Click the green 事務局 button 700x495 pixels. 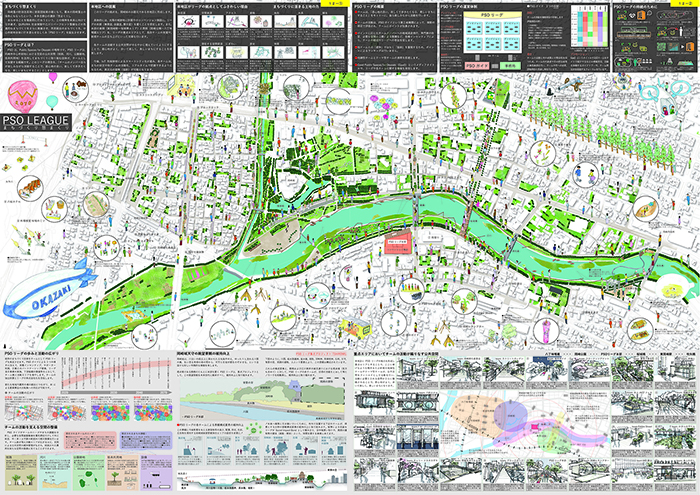click(511, 63)
